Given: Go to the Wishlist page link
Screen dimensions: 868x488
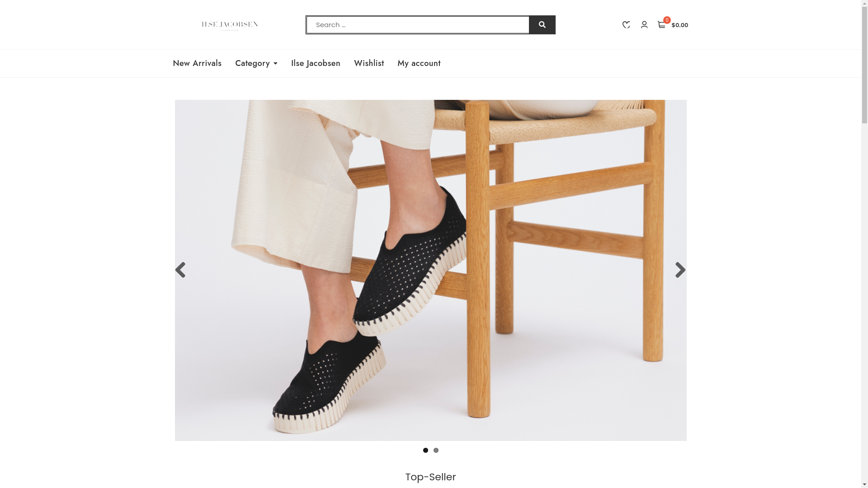Looking at the screenshot, I should 369,63.
